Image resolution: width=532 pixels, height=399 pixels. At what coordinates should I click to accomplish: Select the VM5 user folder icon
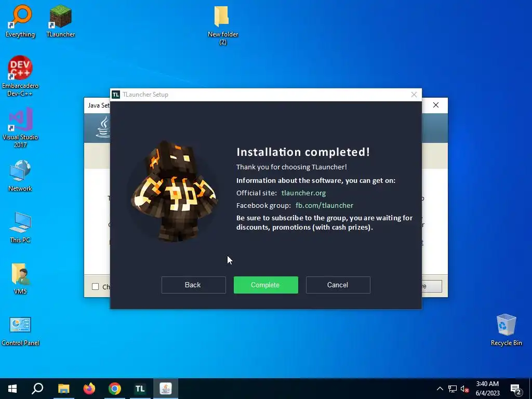click(x=20, y=279)
